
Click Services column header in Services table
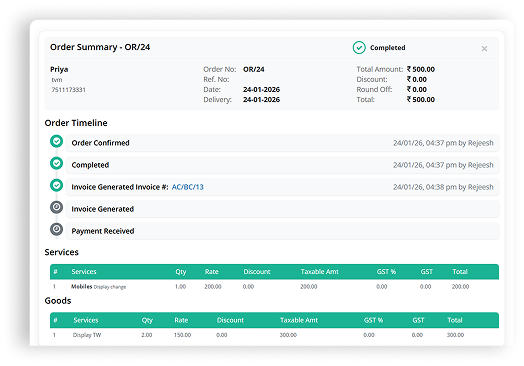click(84, 272)
